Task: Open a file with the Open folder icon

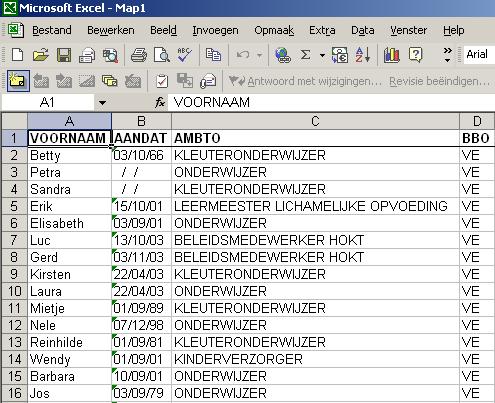Action: [x=41, y=55]
